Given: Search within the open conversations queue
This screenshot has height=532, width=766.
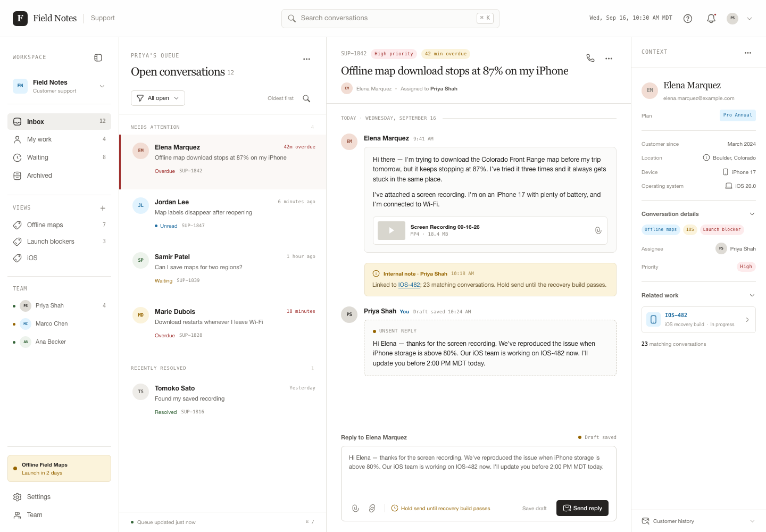Looking at the screenshot, I should [306, 98].
